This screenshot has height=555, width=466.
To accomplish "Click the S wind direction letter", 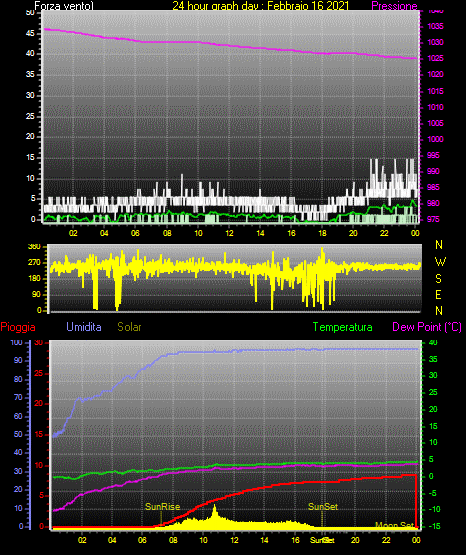I will tap(438, 279).
